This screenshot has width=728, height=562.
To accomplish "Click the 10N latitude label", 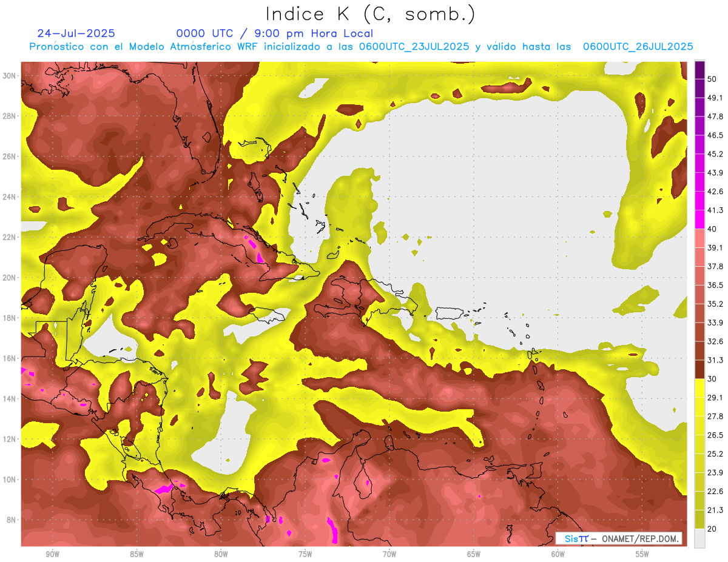I will click(9, 480).
